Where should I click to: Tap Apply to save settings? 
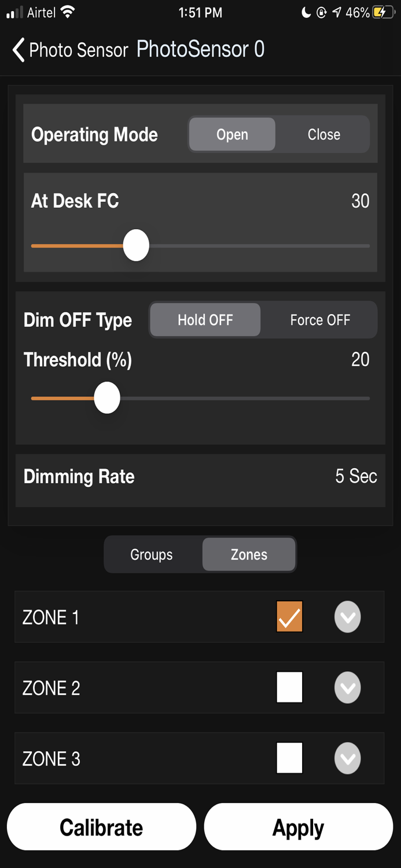coord(297,827)
